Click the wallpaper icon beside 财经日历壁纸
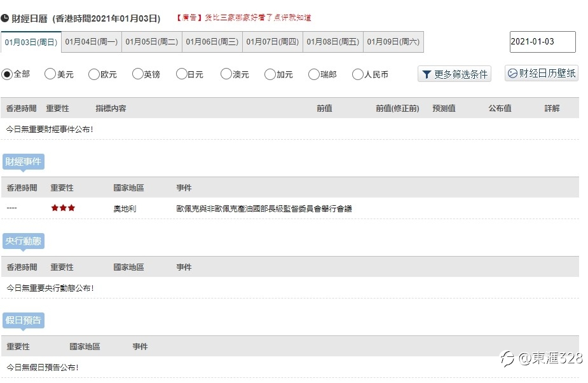 coord(512,73)
